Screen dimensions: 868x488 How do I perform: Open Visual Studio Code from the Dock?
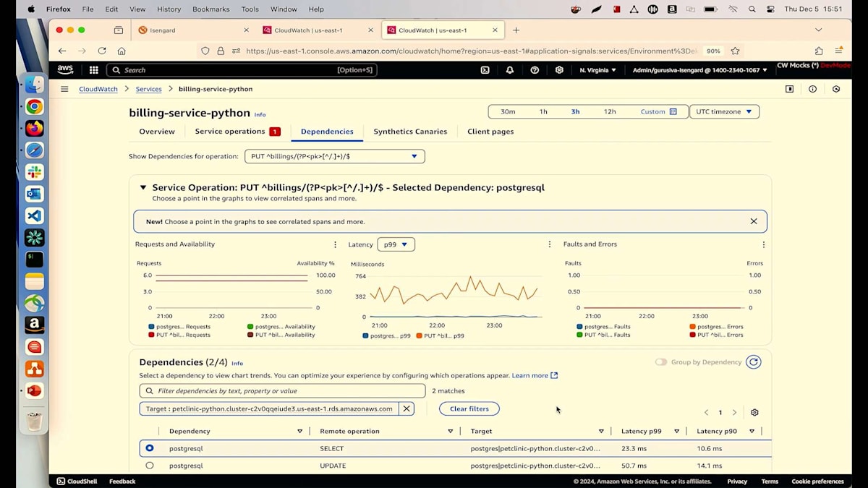tap(34, 215)
